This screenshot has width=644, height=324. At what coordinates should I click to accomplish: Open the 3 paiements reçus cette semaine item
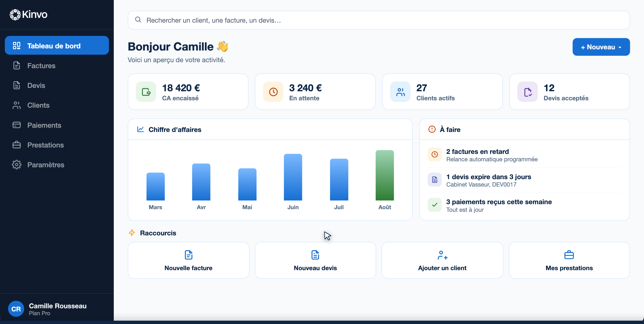[x=524, y=205]
